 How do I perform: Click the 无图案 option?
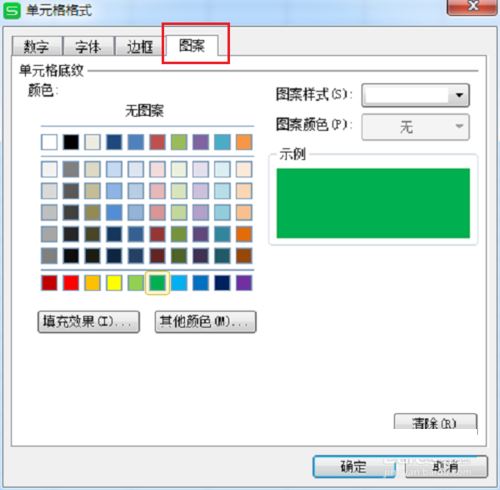144,110
